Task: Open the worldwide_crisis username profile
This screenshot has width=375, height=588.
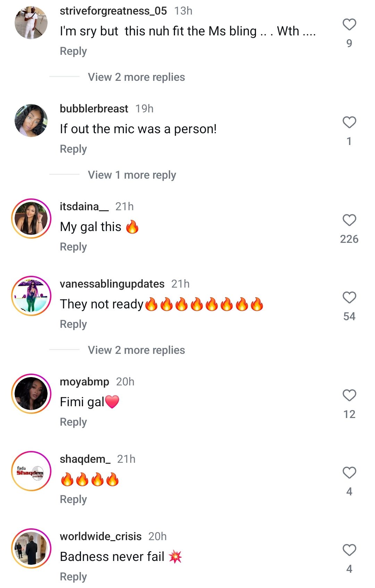Action: click(101, 536)
